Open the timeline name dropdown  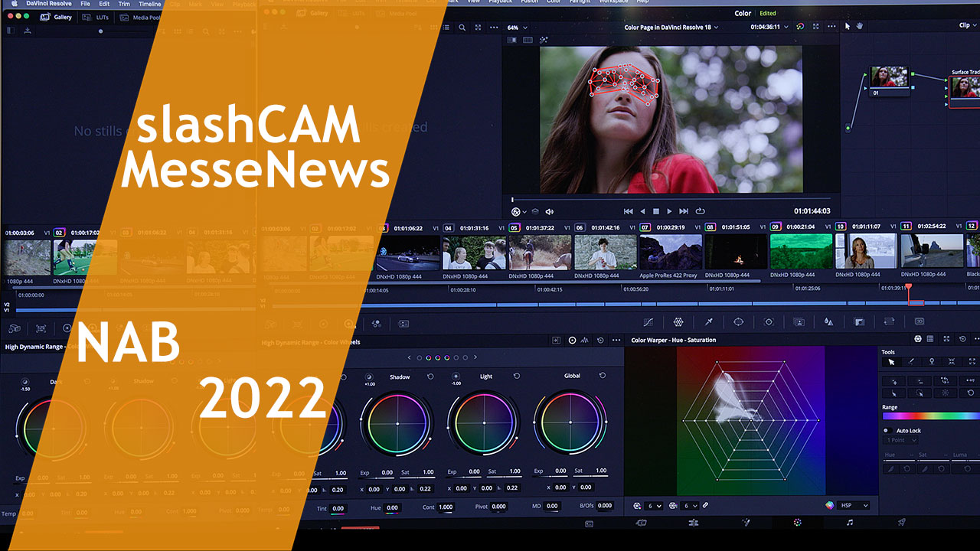pyautogui.click(x=671, y=28)
